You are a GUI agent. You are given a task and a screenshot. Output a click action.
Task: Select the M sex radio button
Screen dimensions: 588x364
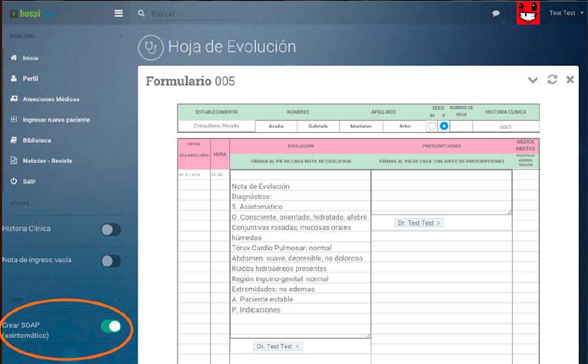tap(432, 126)
